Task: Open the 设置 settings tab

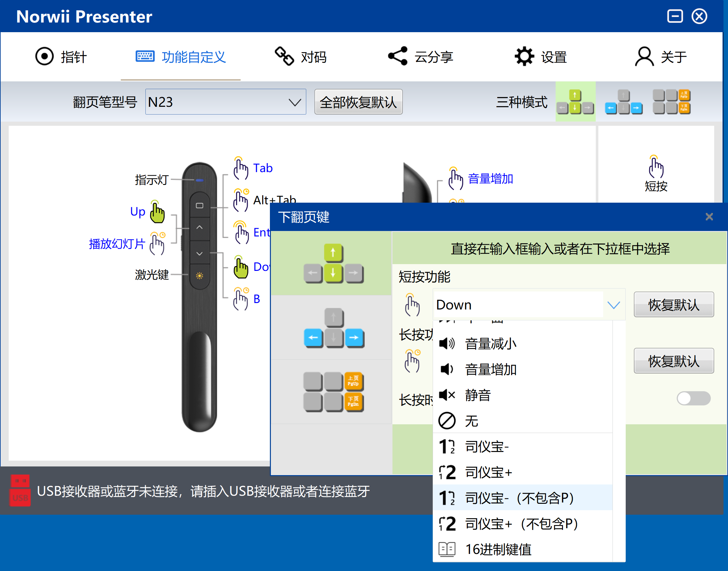Action: tap(540, 57)
